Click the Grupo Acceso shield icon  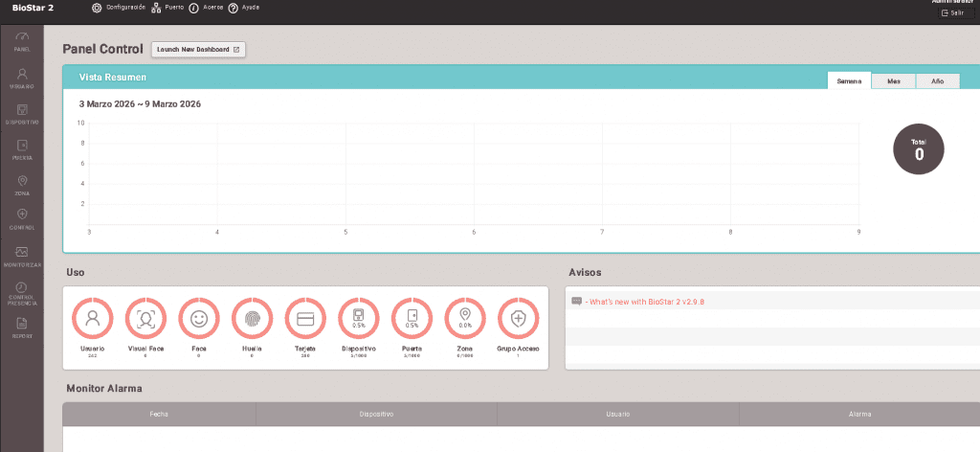tap(519, 318)
